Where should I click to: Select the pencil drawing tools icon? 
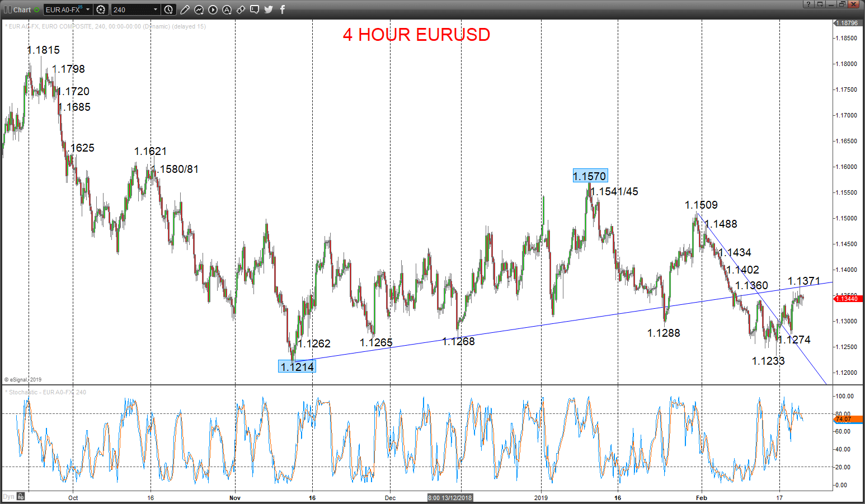coord(185,10)
